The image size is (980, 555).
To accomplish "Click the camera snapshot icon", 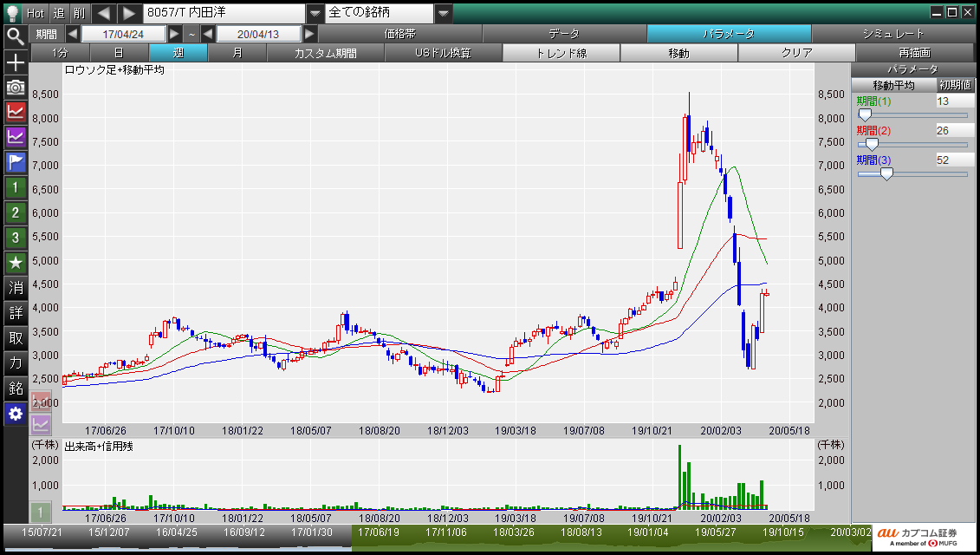I will [15, 87].
